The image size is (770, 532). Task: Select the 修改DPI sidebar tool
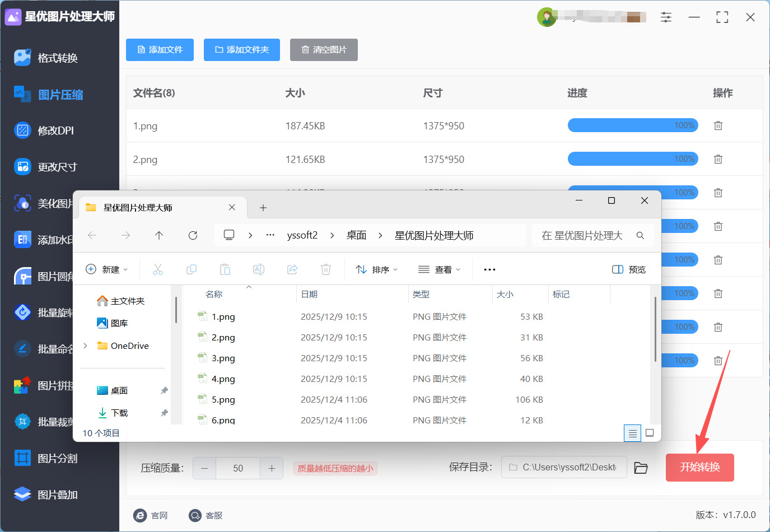coord(55,130)
